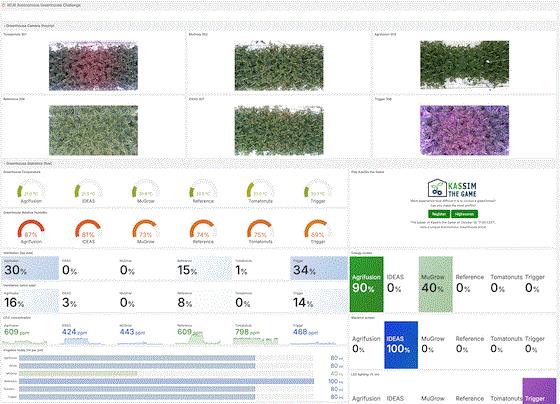Image resolution: width=560 pixels, height=404 pixels.
Task: Open the Energy screen panel title
Action: coord(361,253)
